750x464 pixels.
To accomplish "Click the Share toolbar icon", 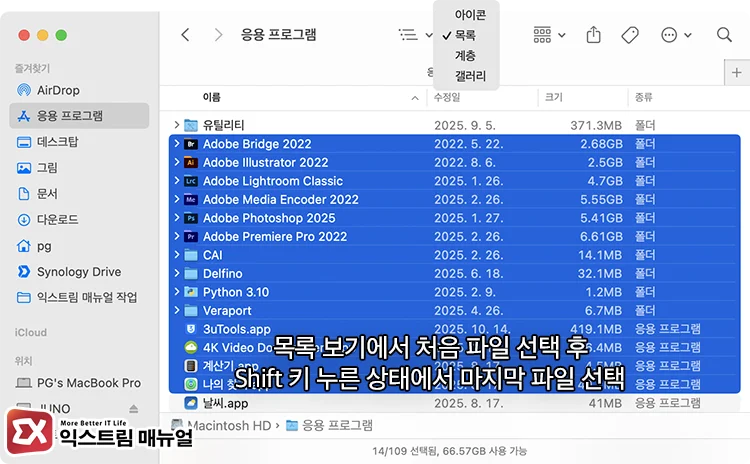I will click(x=593, y=35).
